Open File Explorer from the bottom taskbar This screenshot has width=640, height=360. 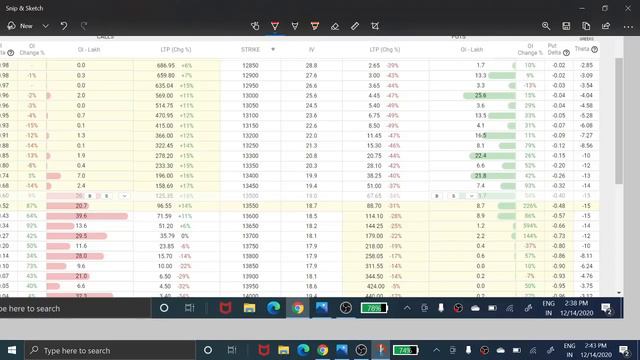click(x=284, y=350)
